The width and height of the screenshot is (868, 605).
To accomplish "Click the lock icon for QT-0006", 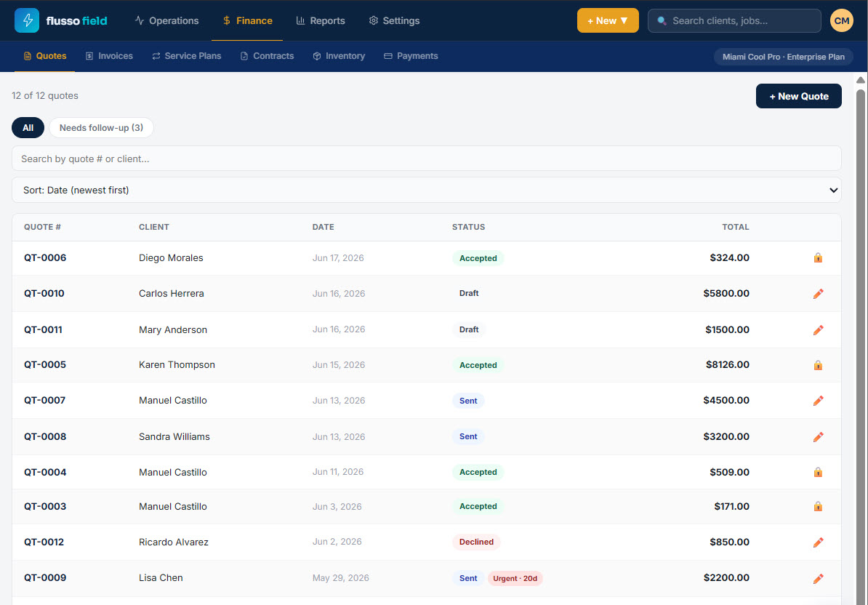I will (818, 258).
